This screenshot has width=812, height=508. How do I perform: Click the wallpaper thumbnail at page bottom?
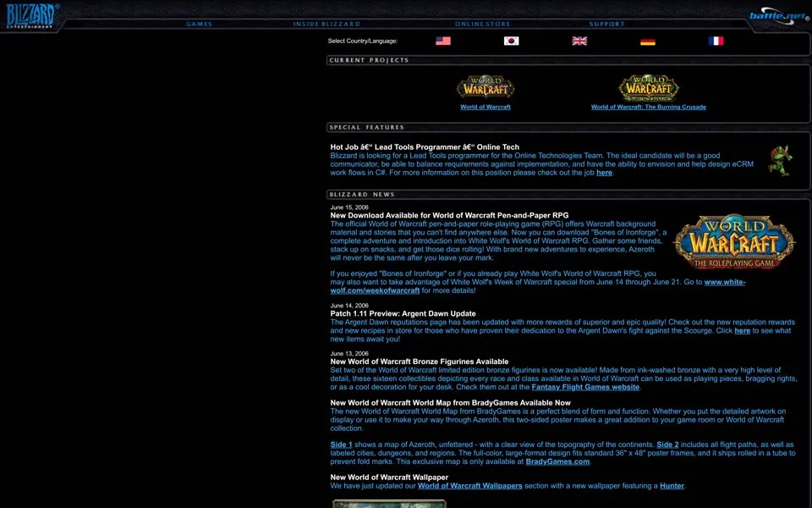pos(389,503)
